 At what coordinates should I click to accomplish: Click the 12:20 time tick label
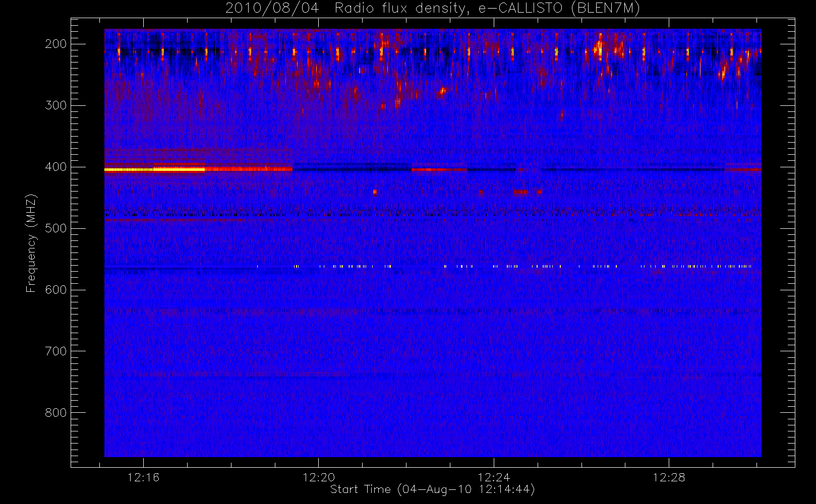point(319,477)
